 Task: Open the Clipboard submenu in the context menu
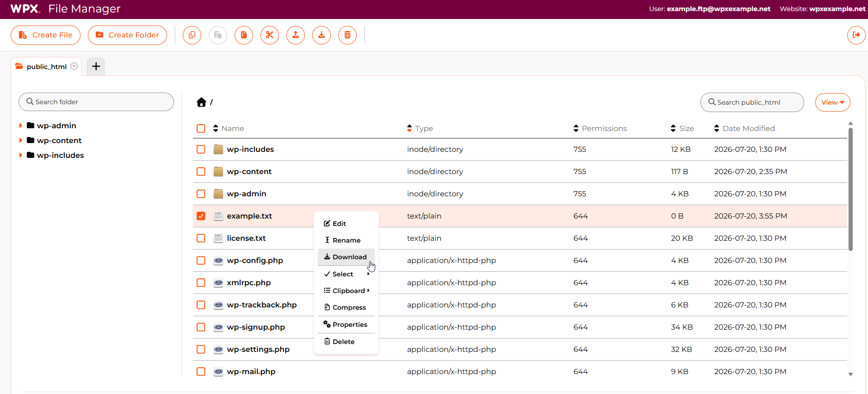point(346,291)
